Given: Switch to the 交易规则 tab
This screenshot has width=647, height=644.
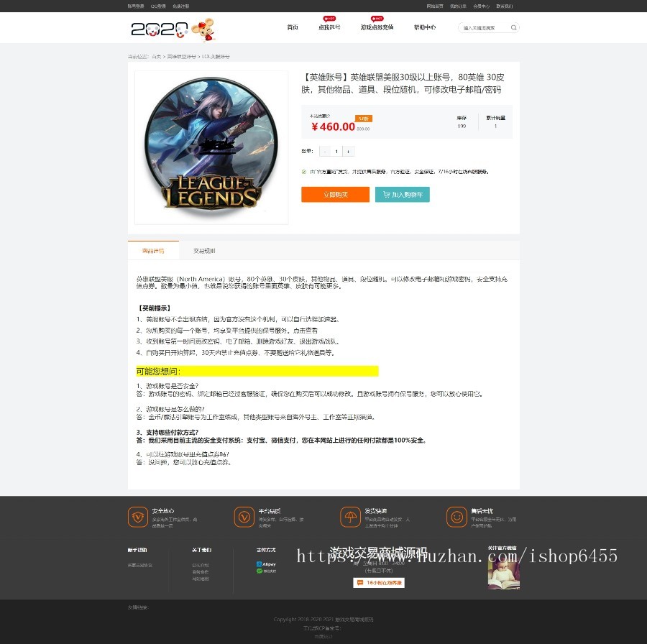Looking at the screenshot, I should (204, 251).
